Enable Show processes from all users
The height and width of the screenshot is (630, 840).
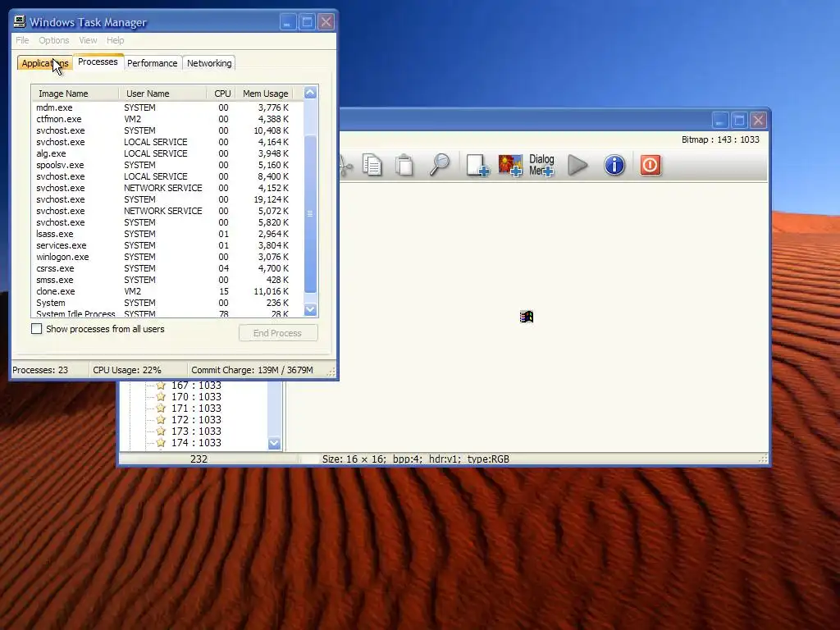tap(36, 329)
